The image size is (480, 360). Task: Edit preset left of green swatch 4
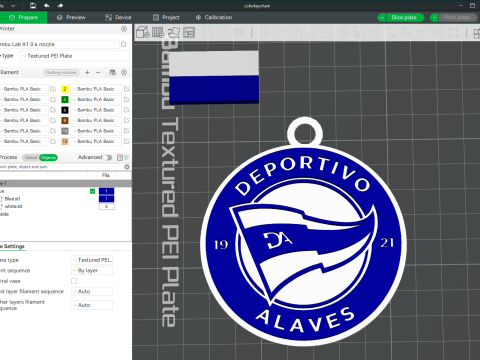tap(53, 99)
